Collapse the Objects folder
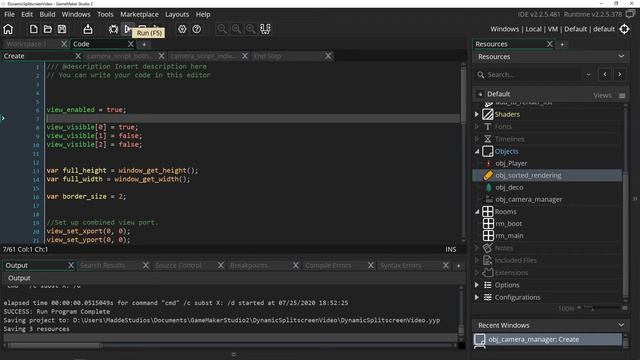Viewport: 640px width, 360px height. coord(477,151)
